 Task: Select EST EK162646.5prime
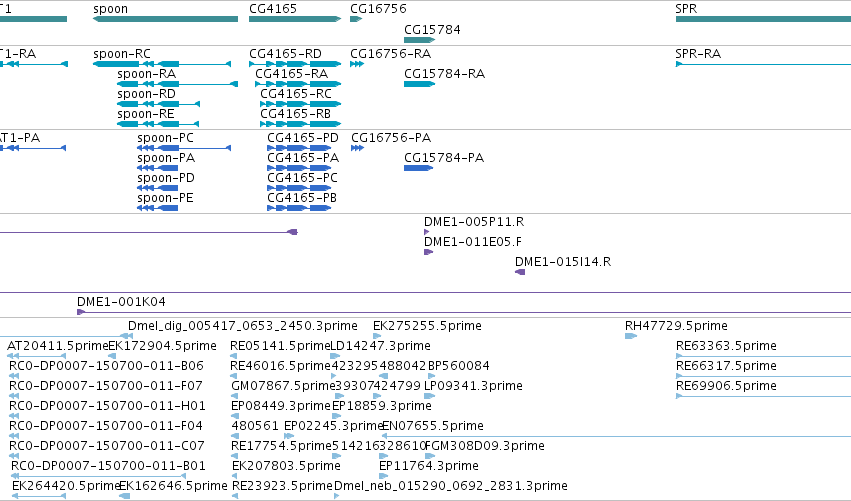(173, 486)
